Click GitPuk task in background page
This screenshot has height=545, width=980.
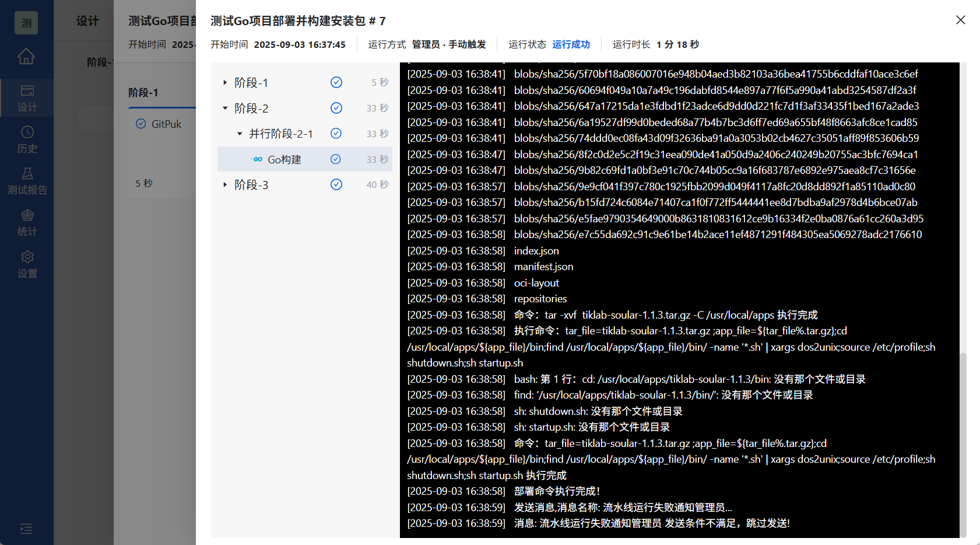point(166,124)
